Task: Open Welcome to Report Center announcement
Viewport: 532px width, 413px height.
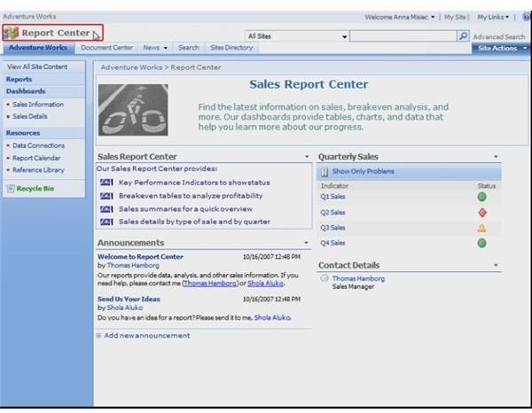Action: coord(140,257)
